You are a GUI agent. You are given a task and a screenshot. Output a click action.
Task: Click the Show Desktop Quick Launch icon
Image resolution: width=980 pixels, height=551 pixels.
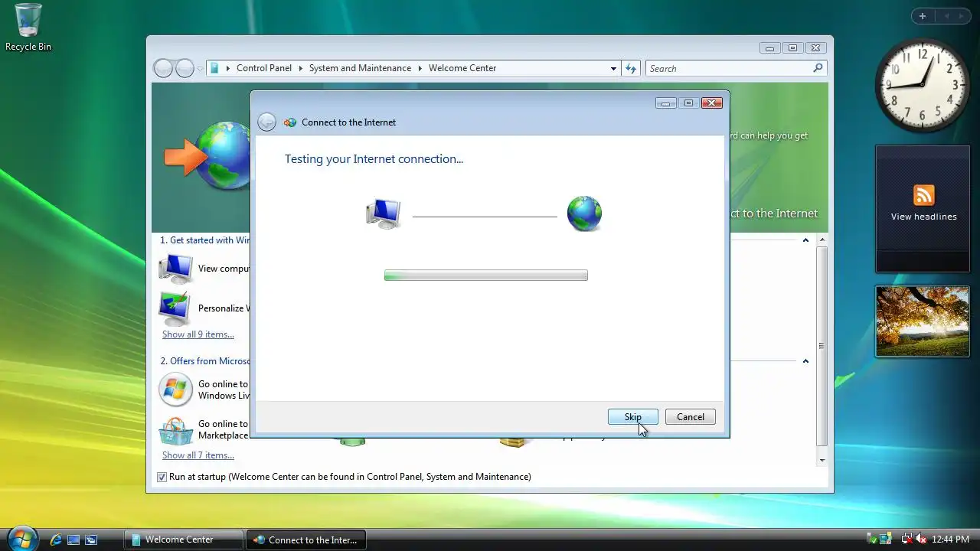point(73,540)
